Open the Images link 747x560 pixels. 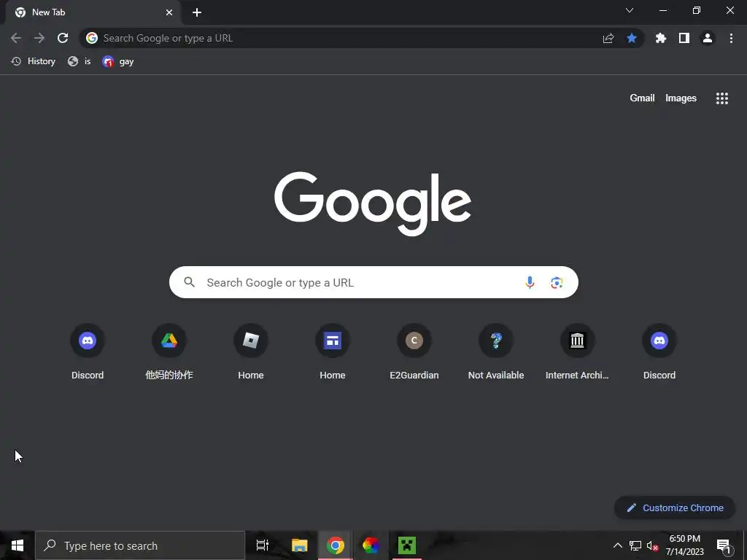click(x=681, y=98)
